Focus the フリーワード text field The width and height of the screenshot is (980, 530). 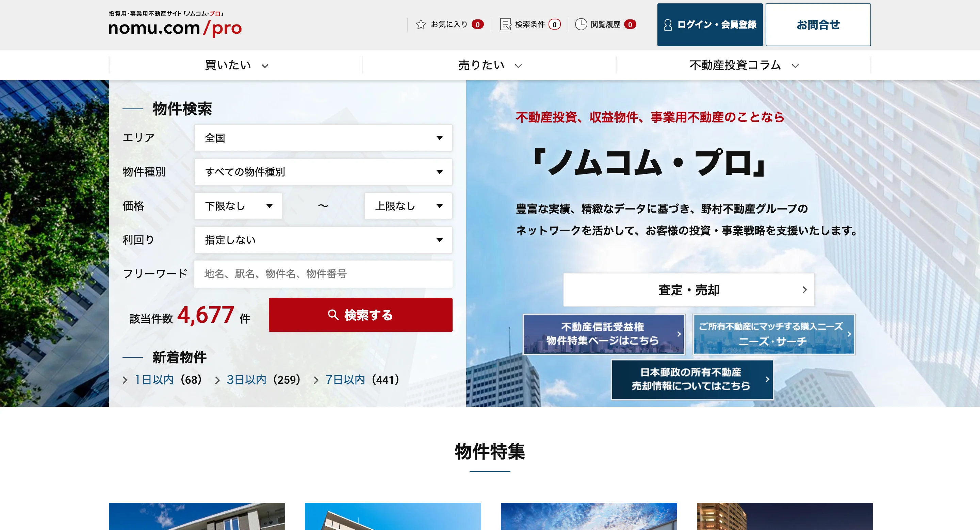[323, 274]
